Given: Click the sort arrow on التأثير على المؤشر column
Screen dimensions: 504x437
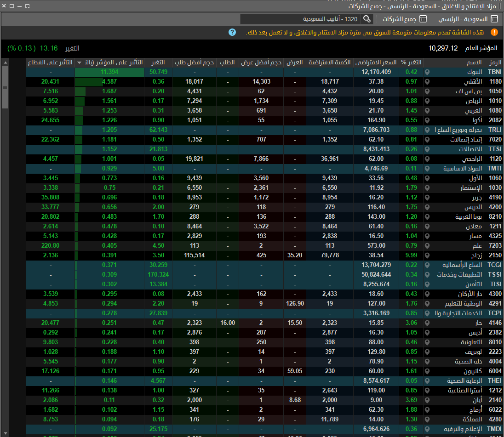Looking at the screenshot, I should (x=79, y=62).
